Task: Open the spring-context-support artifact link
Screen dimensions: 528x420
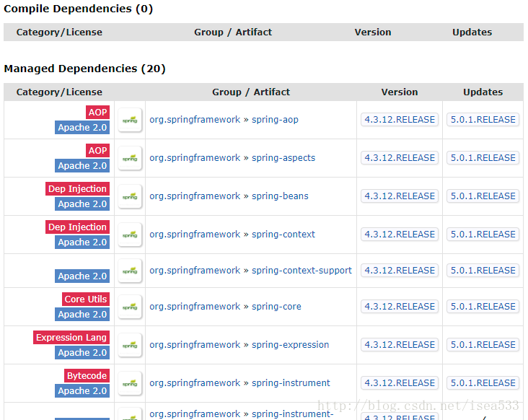Action: click(x=302, y=270)
